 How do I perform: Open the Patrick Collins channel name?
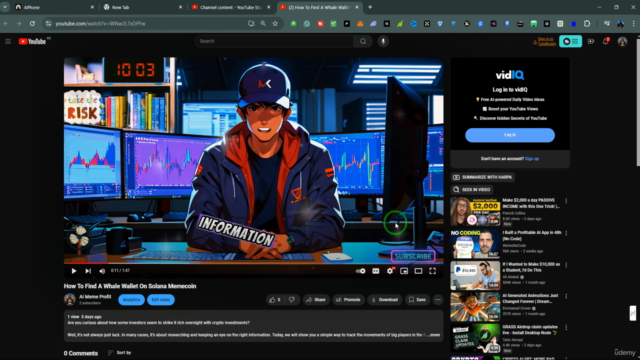point(514,213)
